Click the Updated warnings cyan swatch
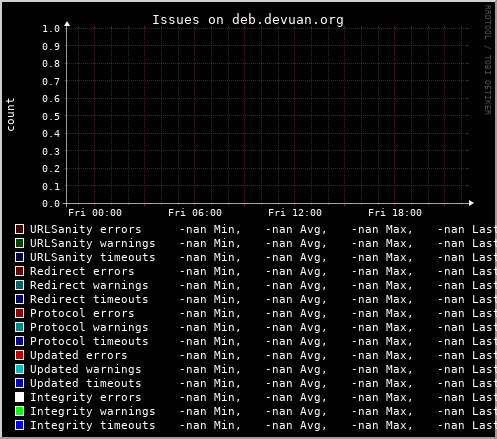 point(19,369)
